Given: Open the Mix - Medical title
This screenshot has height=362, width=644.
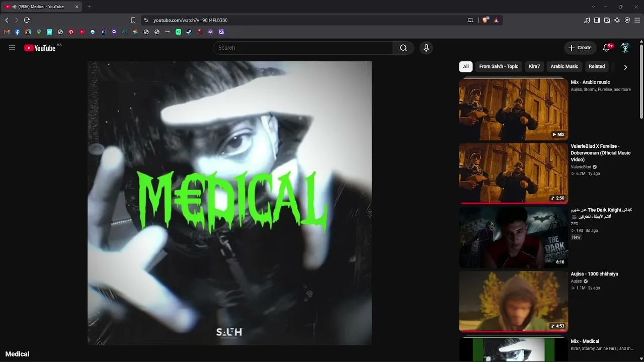Looking at the screenshot, I should point(585,341).
